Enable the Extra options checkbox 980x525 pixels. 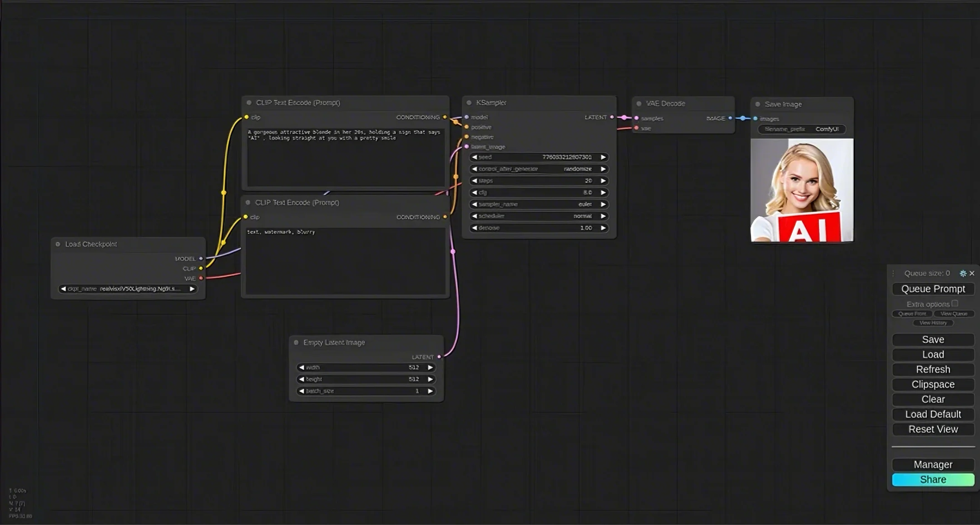[x=955, y=303]
